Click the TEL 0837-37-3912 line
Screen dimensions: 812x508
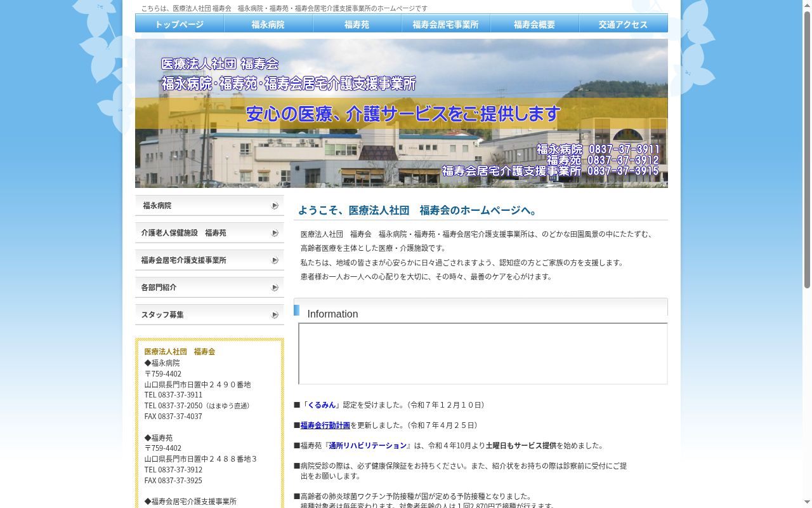pyautogui.click(x=173, y=470)
